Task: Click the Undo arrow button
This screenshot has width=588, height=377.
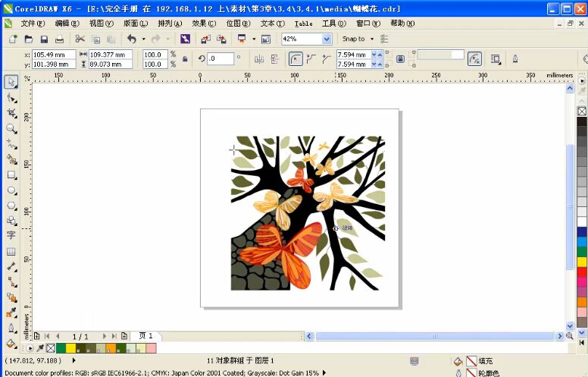Action: coord(132,39)
